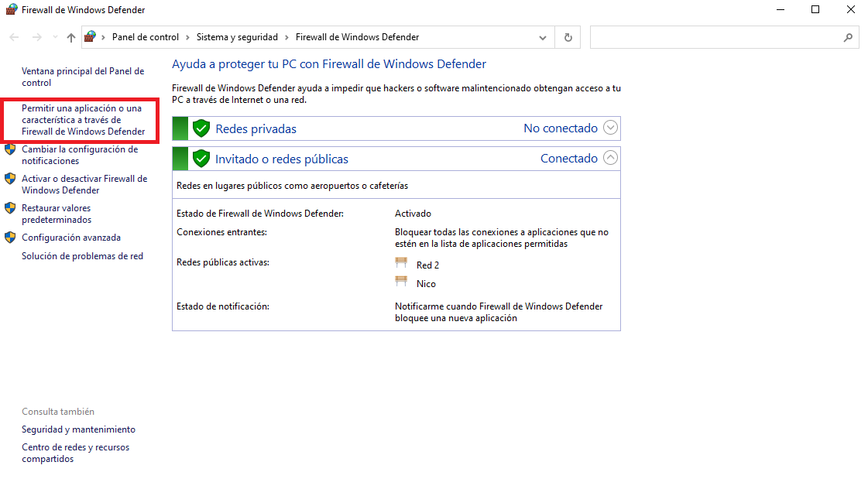This screenshot has width=868, height=479.
Task: Open Cambiar la configuración de notificaciones
Action: (x=80, y=155)
